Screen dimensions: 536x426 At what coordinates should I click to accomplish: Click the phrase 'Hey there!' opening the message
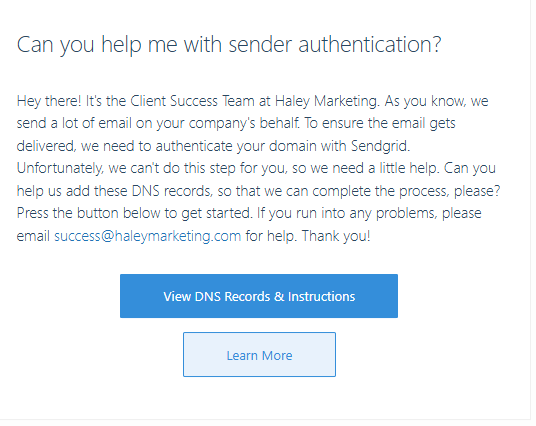point(49,101)
